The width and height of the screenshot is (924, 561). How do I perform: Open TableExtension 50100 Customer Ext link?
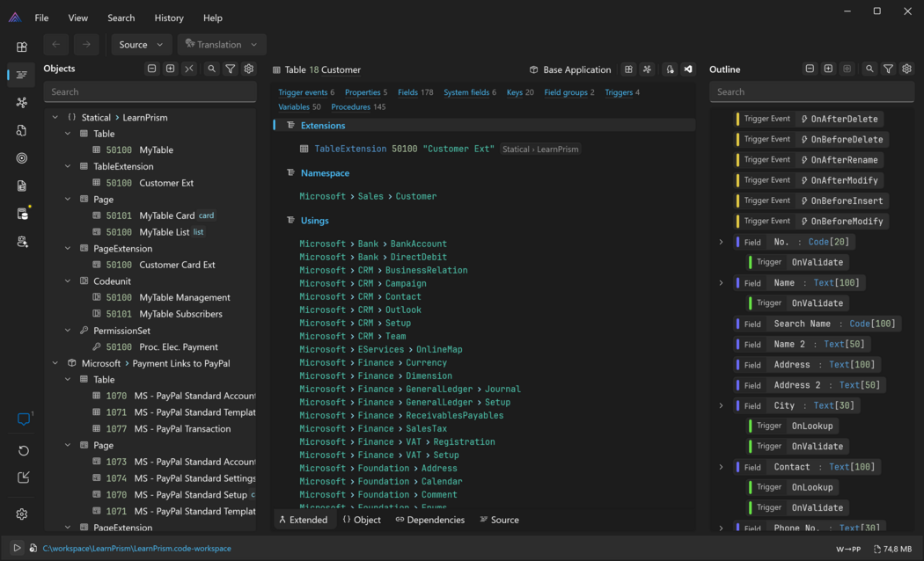[x=404, y=149]
